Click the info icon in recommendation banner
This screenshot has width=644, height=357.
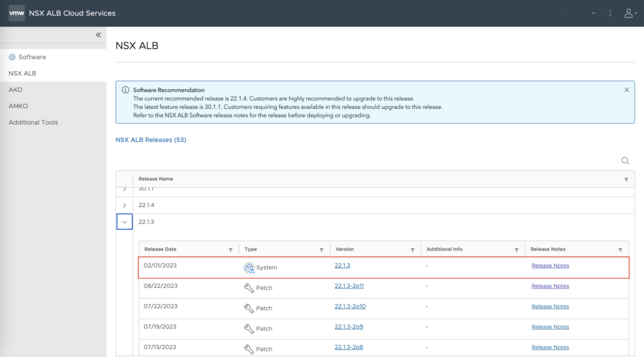[125, 89]
